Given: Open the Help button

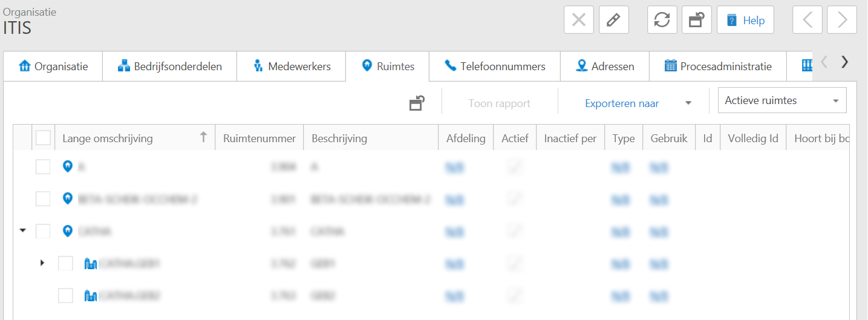Looking at the screenshot, I should point(745,21).
